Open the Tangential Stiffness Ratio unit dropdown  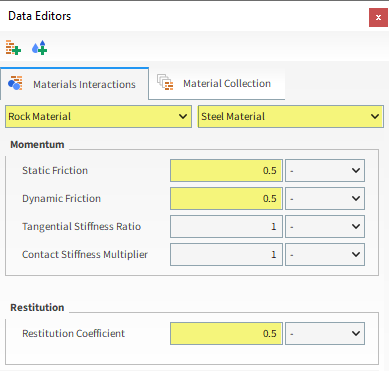click(x=325, y=227)
